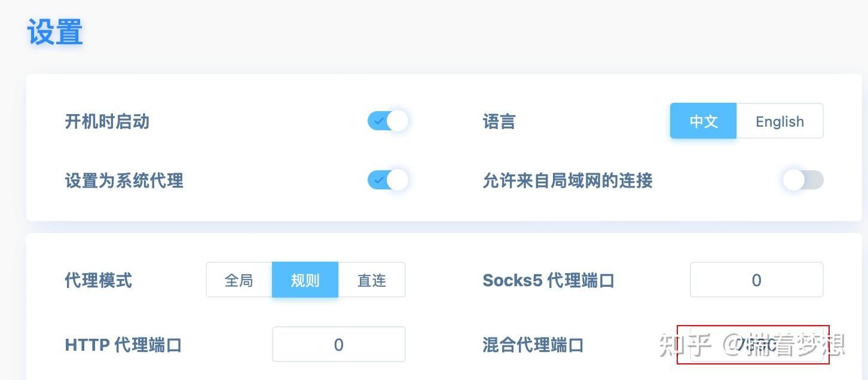This screenshot has height=380, width=868.
Task: Disable the 设置为系统代理 switch
Action: click(387, 180)
